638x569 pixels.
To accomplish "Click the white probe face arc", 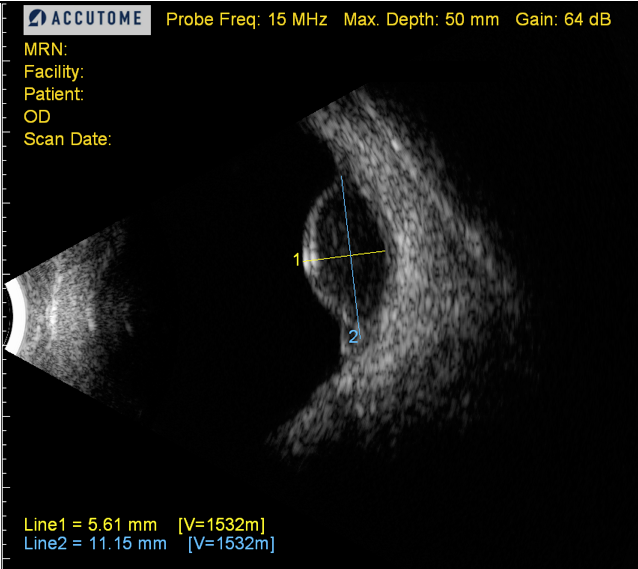I will (15, 315).
